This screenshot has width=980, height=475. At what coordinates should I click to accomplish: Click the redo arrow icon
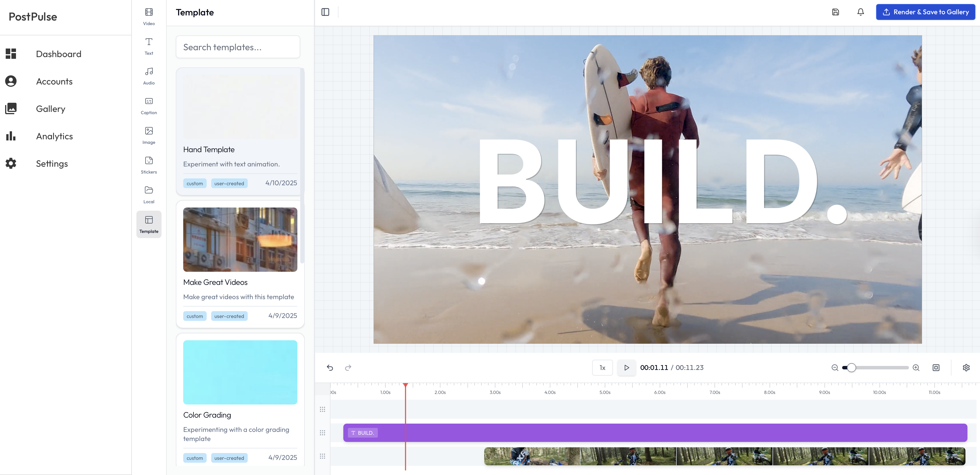[348, 368]
